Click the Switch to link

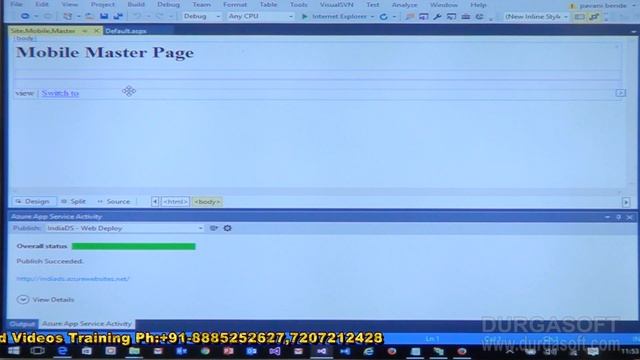pos(60,93)
